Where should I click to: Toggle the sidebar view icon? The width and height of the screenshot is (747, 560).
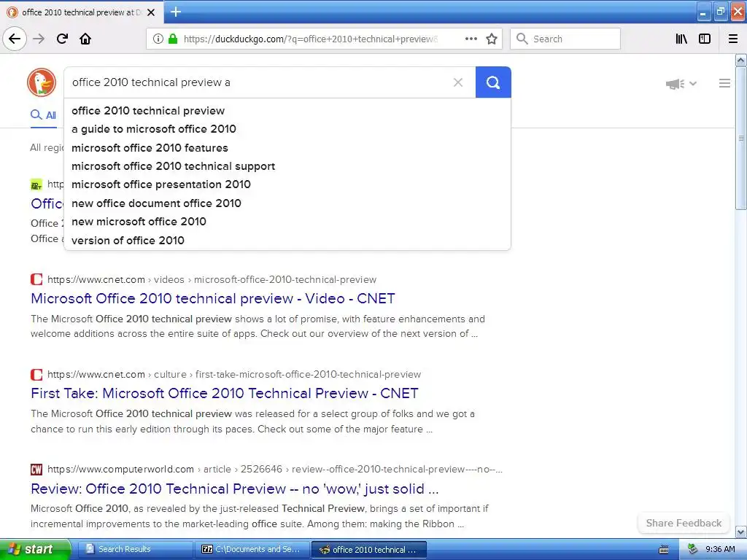point(705,39)
